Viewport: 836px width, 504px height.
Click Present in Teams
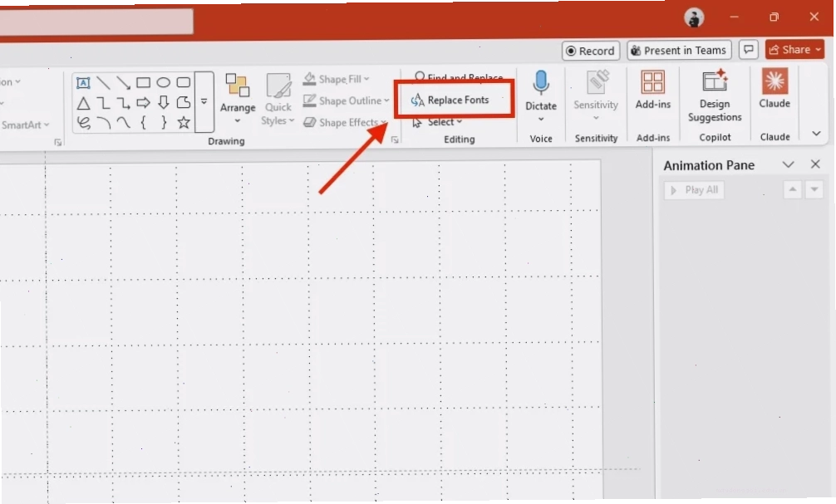pyautogui.click(x=679, y=50)
